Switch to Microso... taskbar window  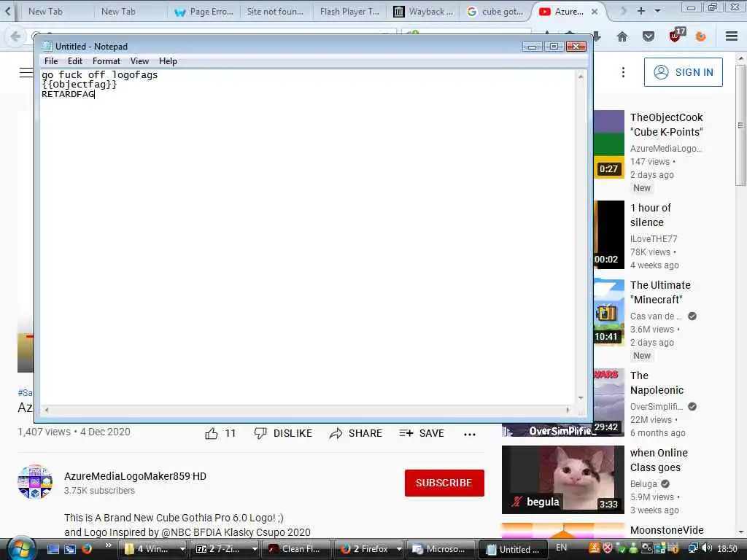point(441,549)
